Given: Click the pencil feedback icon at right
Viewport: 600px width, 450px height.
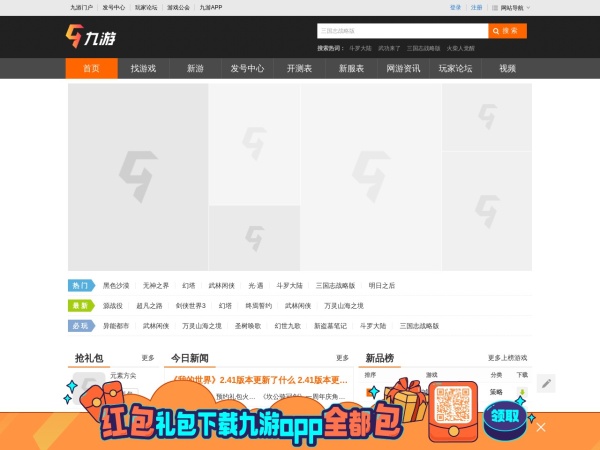Looking at the screenshot, I should tap(546, 383).
